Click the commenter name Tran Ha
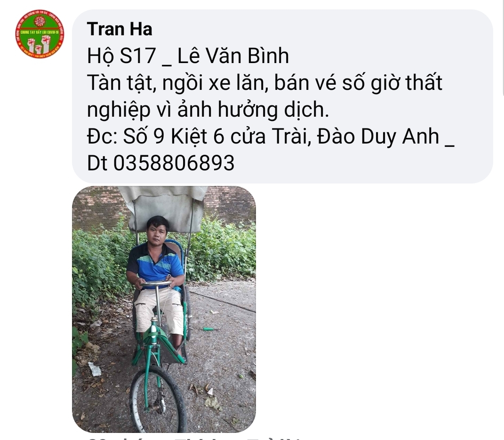Screen dimensions: 504x440 119,29
